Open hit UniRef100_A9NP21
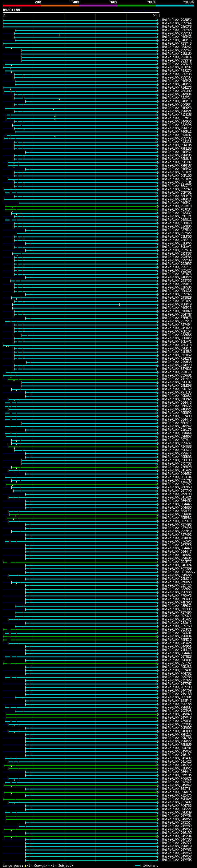197x868 pixels. click(177, 111)
